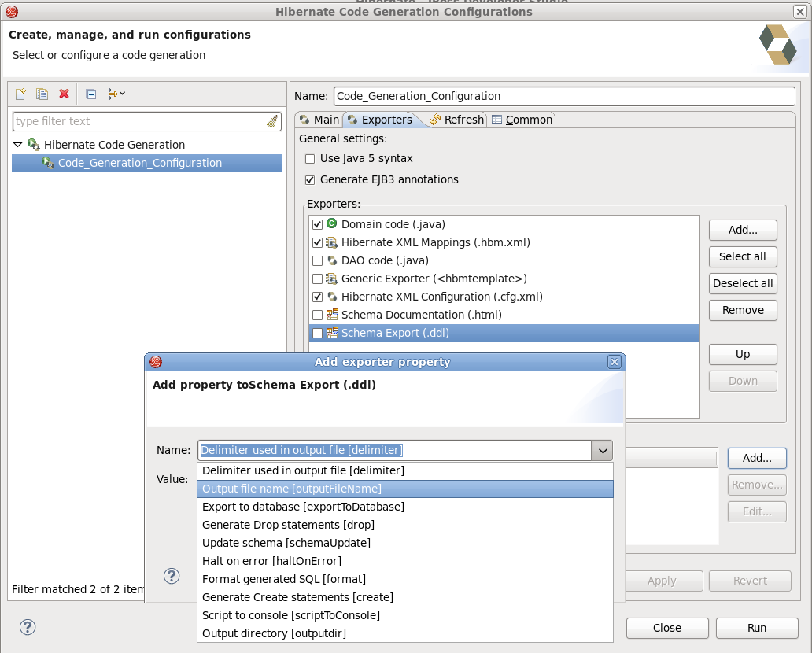Click the Hibernate Code Generation icon in tree
This screenshot has height=653, width=812.
(x=33, y=145)
